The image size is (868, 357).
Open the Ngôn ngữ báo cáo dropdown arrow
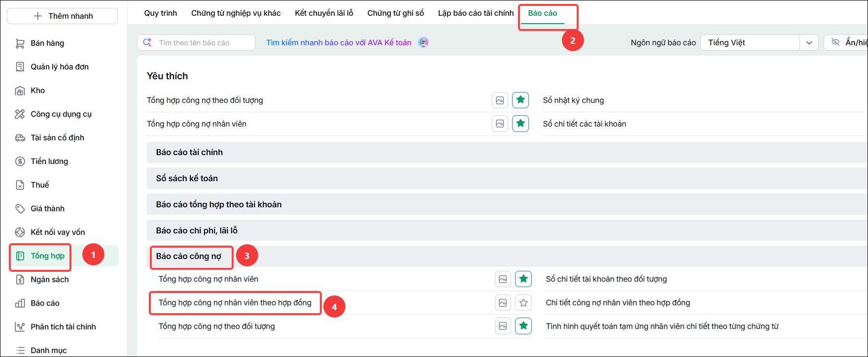[809, 42]
